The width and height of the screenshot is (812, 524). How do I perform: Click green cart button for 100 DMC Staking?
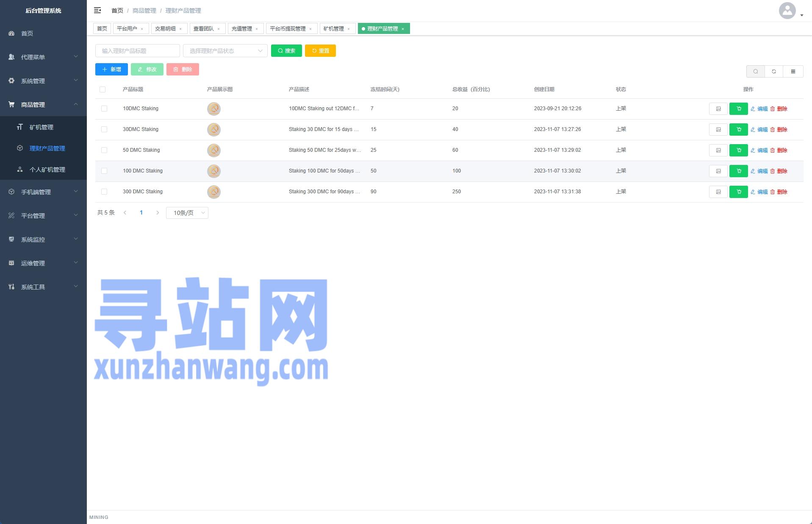coord(738,171)
